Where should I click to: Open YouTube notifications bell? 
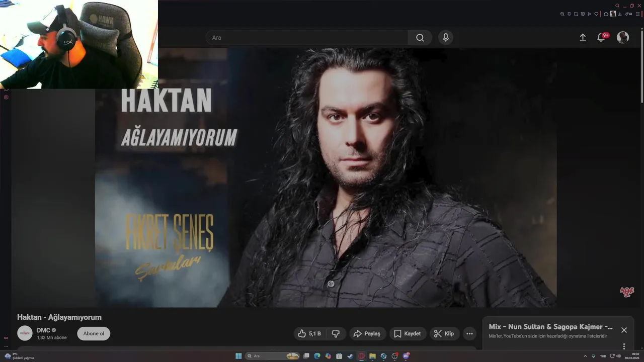coord(602,38)
